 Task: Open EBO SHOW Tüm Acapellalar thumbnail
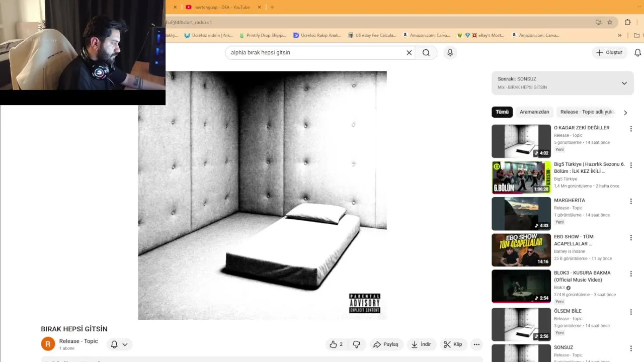click(x=521, y=250)
